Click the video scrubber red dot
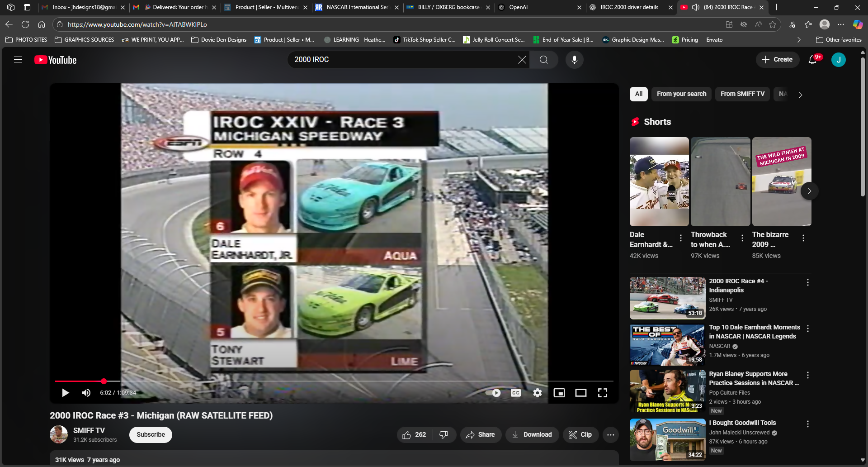This screenshot has height=467, width=868. click(x=104, y=381)
